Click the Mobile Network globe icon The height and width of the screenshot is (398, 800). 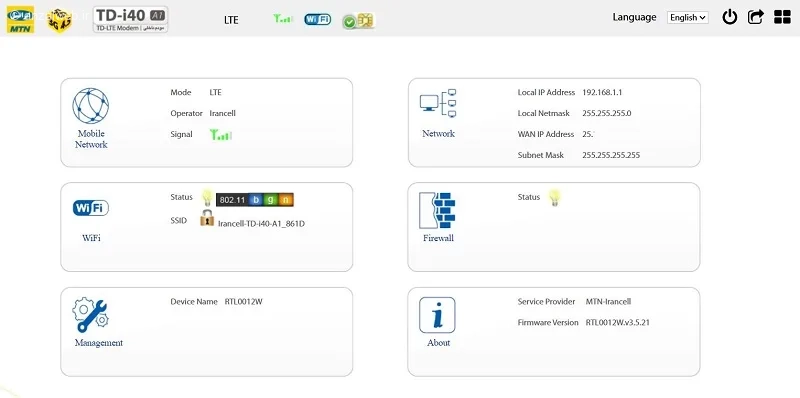pos(91,106)
